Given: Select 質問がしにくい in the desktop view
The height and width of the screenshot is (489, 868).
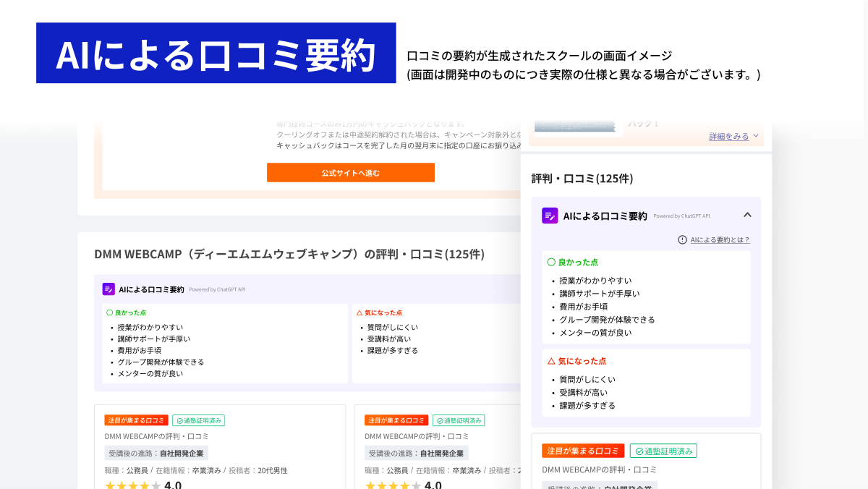Looking at the screenshot, I should [x=393, y=327].
